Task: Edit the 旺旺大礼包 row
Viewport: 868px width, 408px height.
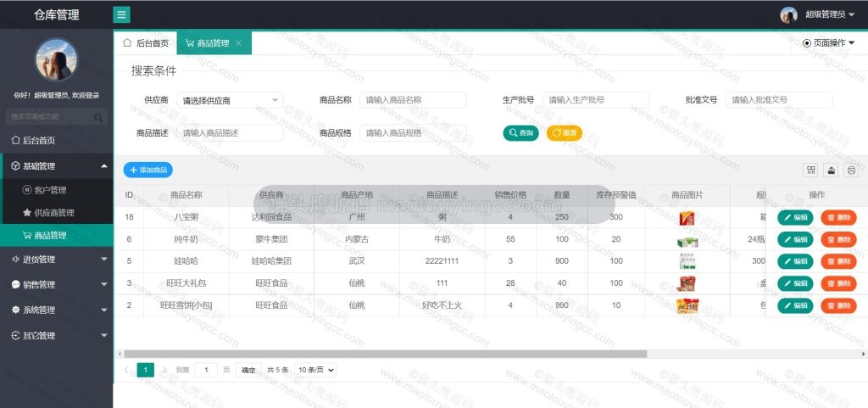Action: (795, 283)
